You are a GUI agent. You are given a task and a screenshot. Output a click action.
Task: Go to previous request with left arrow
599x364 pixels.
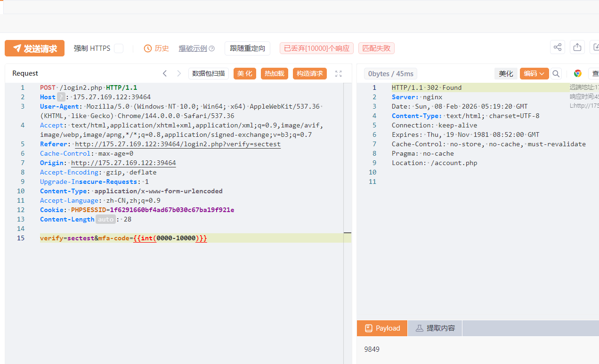pyautogui.click(x=165, y=73)
